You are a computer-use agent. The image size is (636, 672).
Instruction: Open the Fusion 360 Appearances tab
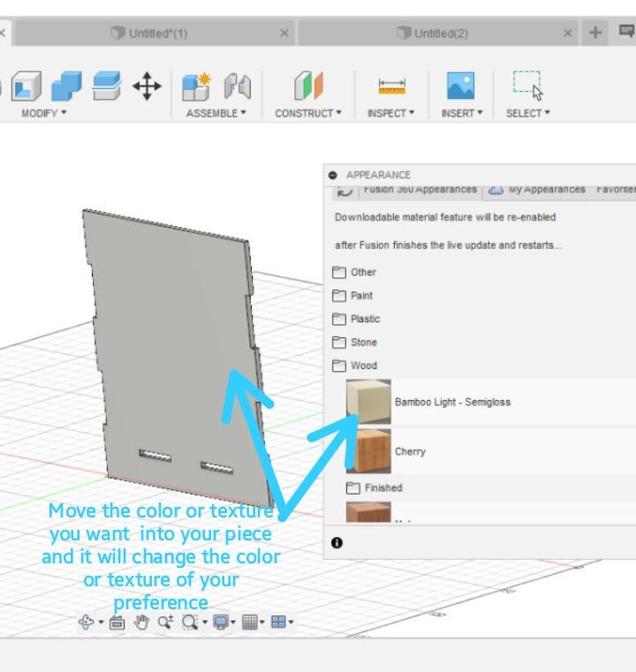pyautogui.click(x=420, y=190)
